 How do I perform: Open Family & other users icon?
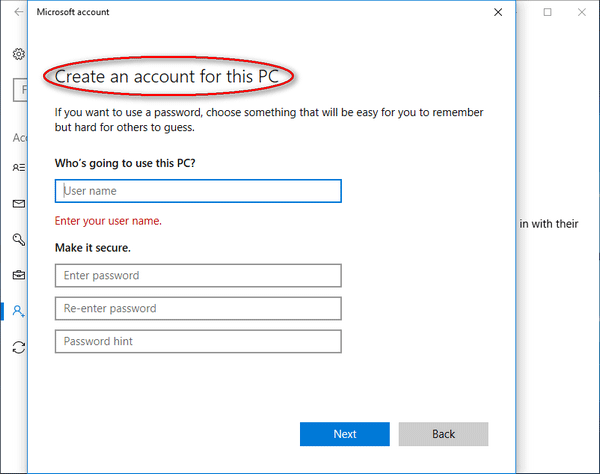[18, 311]
